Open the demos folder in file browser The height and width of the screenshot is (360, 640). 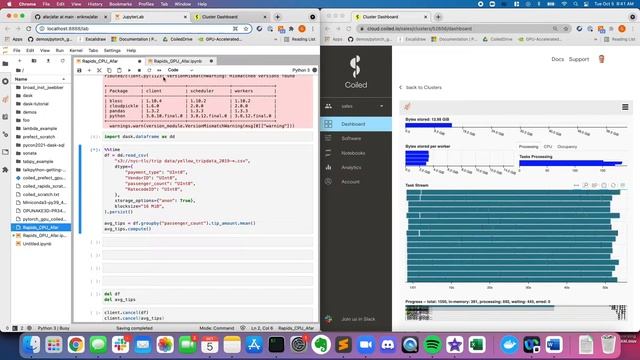(x=29, y=112)
